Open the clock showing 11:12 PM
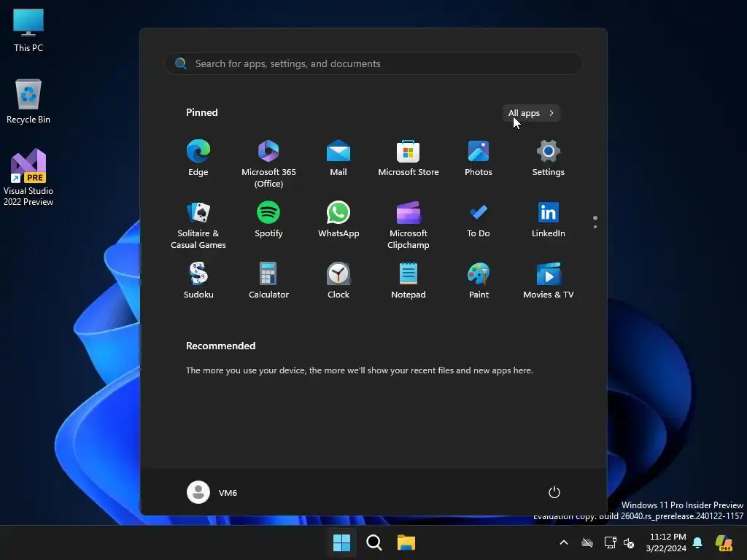 (x=666, y=542)
